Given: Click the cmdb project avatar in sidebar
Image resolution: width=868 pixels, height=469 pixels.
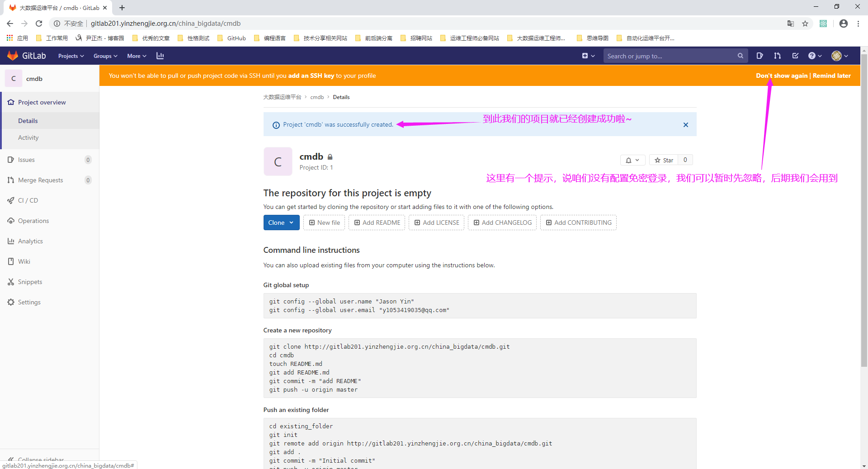Looking at the screenshot, I should [14, 78].
